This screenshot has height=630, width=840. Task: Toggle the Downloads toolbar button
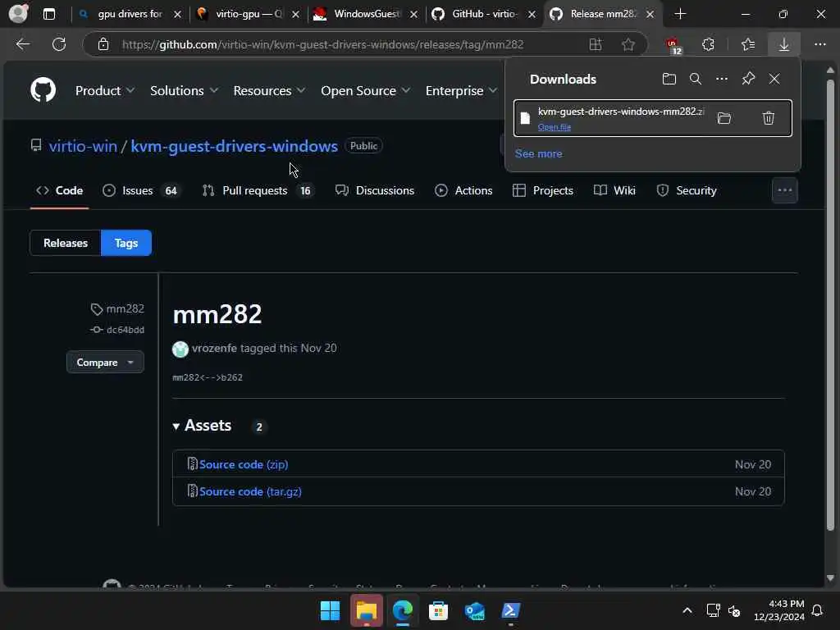[x=783, y=44]
